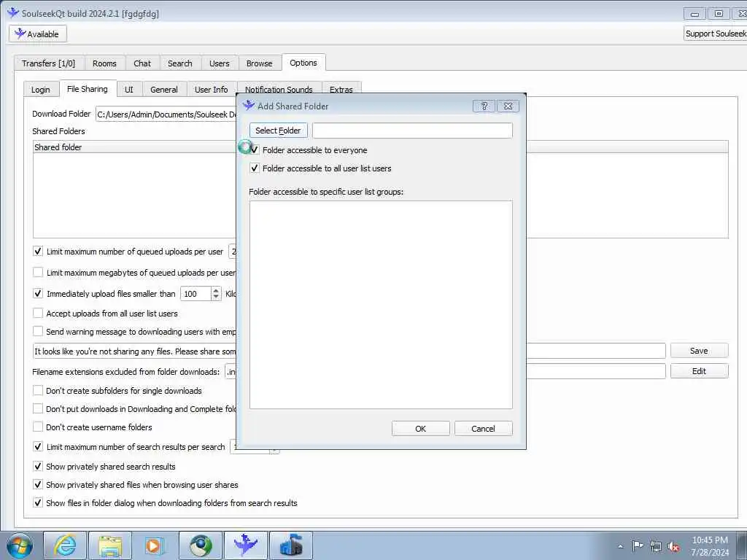Viewport: 747px width, 560px height.
Task: Click the globe browser taskbar icon
Action: pos(201,545)
